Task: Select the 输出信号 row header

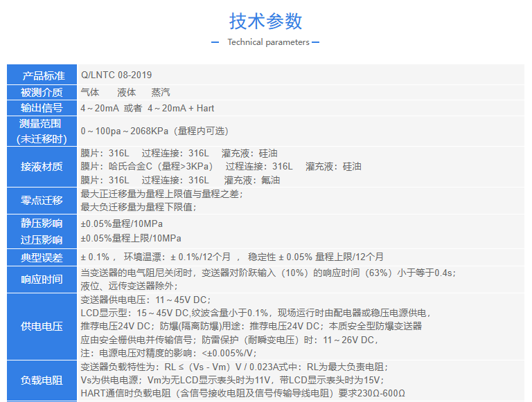Action: tap(42, 108)
